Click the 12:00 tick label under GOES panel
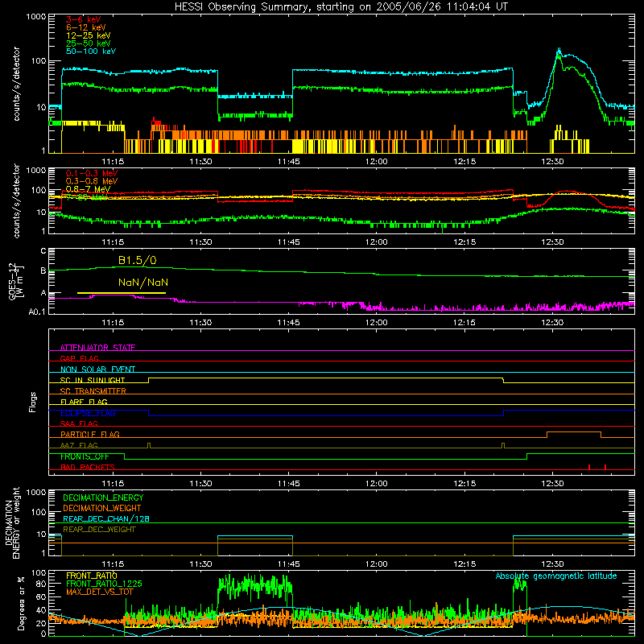Image resolution: width=644 pixels, height=644 pixels. click(376, 323)
